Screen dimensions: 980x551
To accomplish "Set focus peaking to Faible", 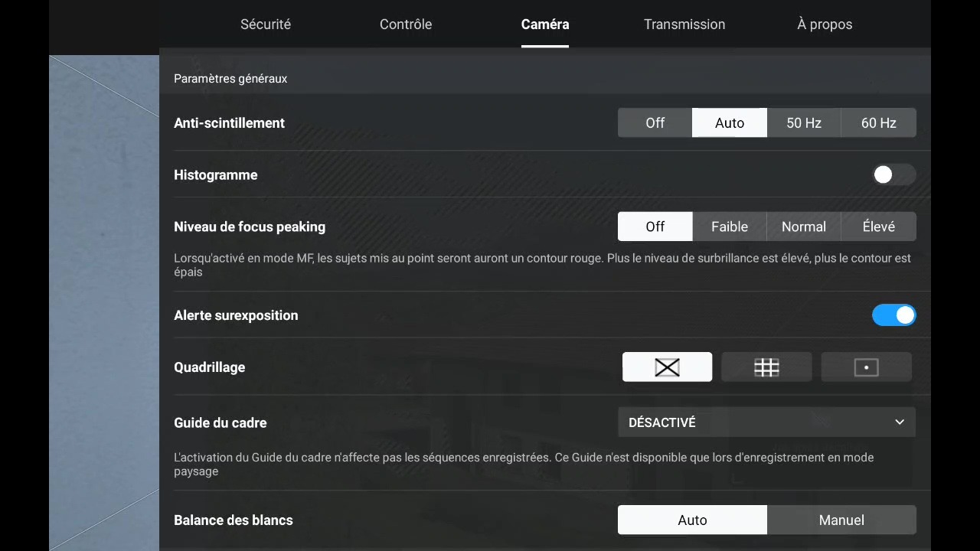I will point(730,227).
